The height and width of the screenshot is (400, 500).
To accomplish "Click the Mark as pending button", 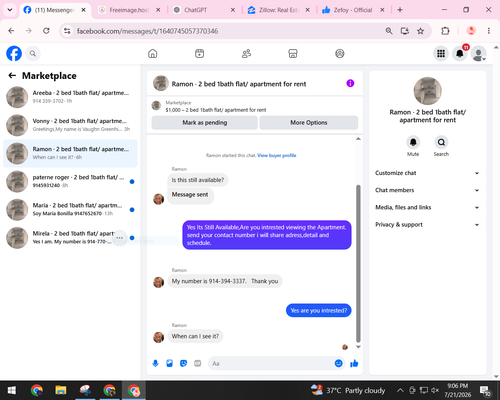I will (x=205, y=123).
